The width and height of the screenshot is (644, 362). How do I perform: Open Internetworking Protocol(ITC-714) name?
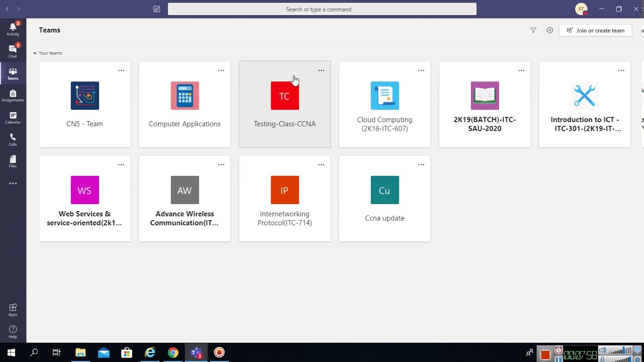(x=285, y=218)
